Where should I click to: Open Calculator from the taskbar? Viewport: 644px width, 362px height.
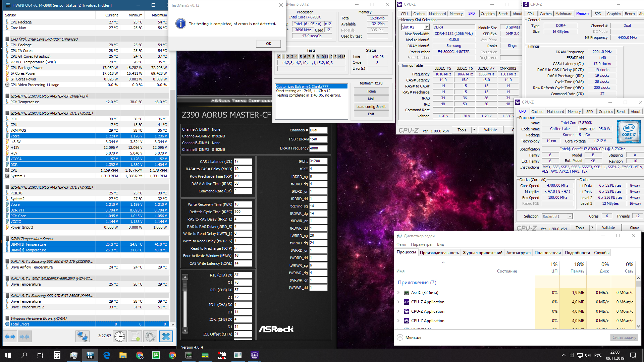tap(57, 355)
